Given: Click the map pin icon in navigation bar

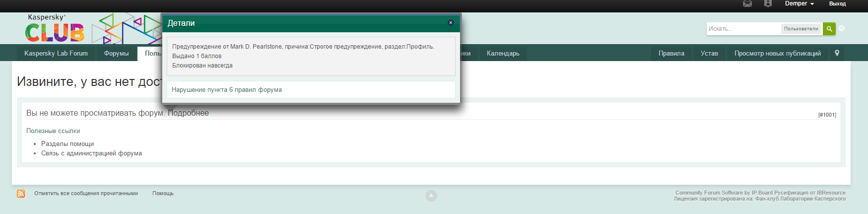Looking at the screenshot, I should pos(837,53).
